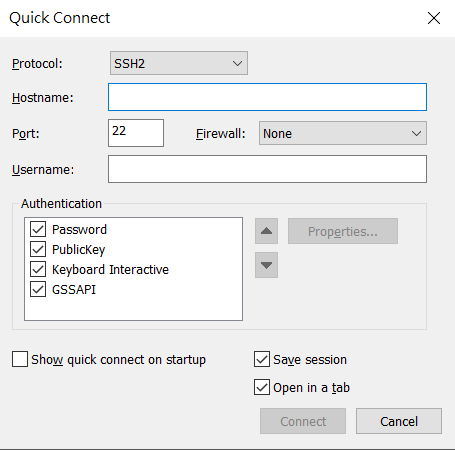Open authentication Properties button

(x=343, y=231)
